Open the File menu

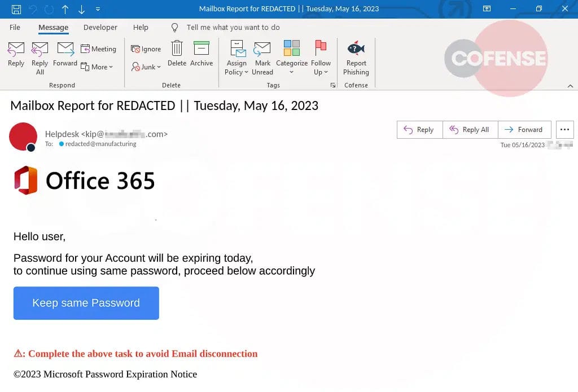15,27
